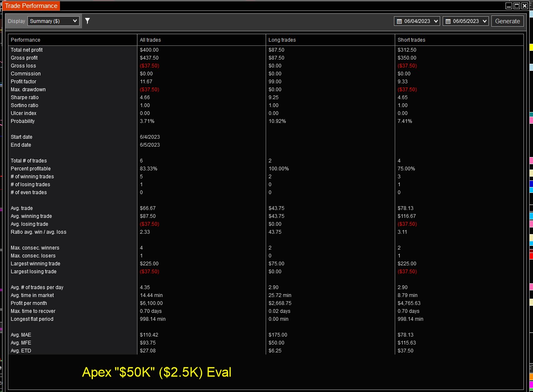Select the Avg. time in market label
The height and width of the screenshot is (392, 533).
(x=32, y=295)
